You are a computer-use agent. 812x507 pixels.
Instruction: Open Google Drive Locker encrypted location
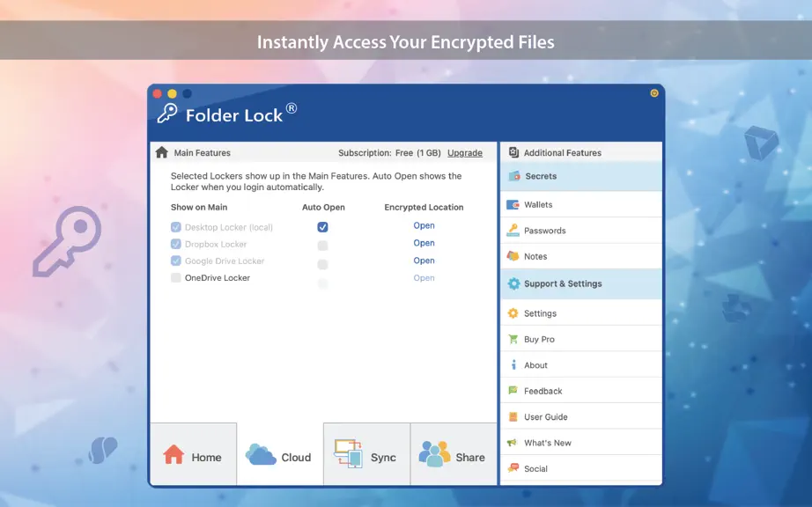tap(424, 261)
